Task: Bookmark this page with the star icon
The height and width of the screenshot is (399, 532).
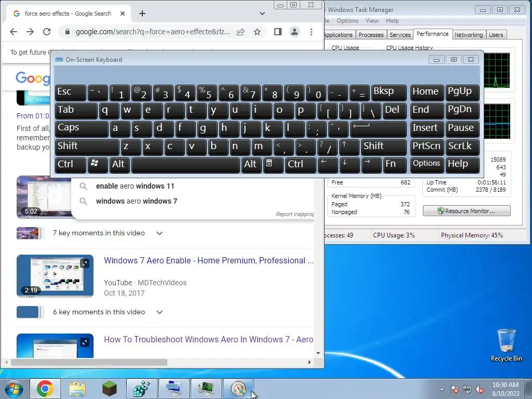Action: pyautogui.click(x=257, y=32)
